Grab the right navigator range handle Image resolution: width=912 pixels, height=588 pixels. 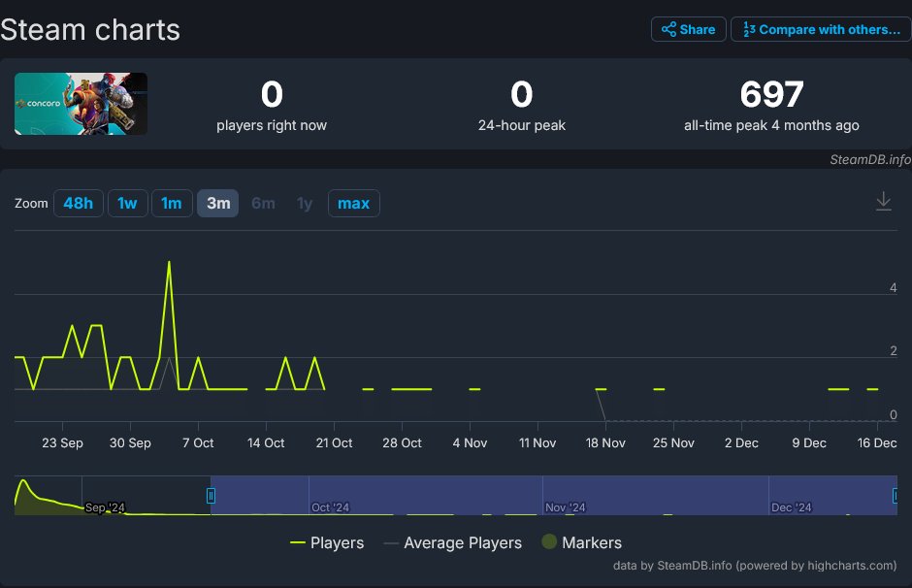coord(896,496)
